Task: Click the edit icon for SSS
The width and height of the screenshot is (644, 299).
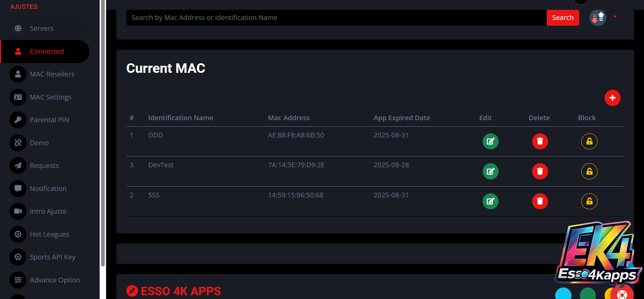Action: (x=490, y=201)
